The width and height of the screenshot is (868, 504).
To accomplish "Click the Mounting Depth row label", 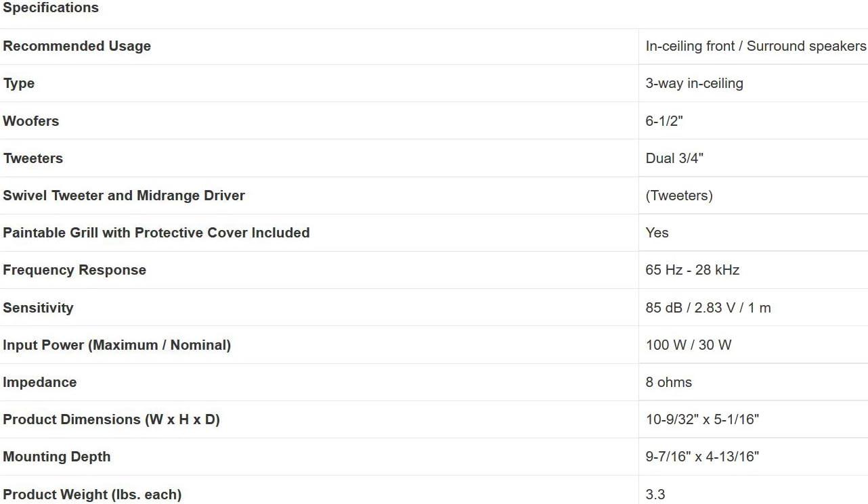I will pyautogui.click(x=57, y=457).
